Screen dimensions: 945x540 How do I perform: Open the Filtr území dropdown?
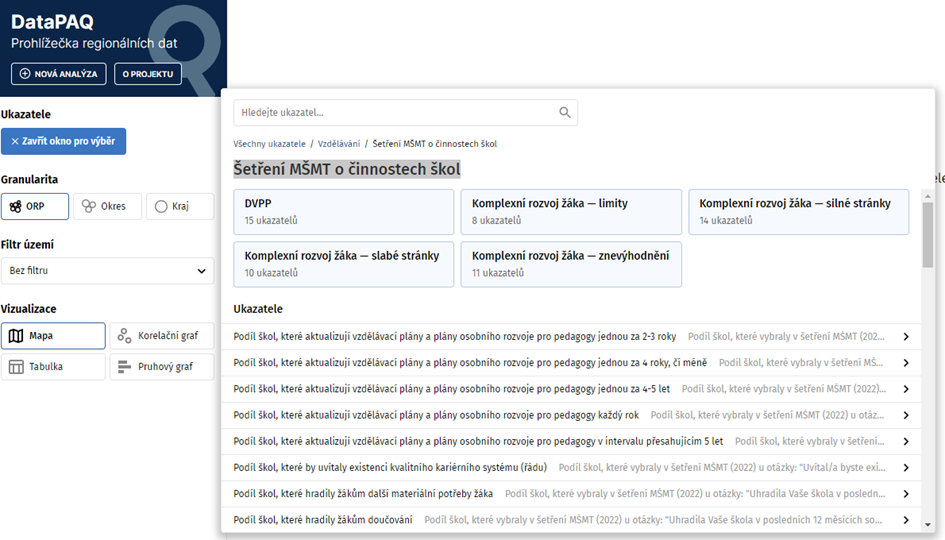tap(107, 271)
